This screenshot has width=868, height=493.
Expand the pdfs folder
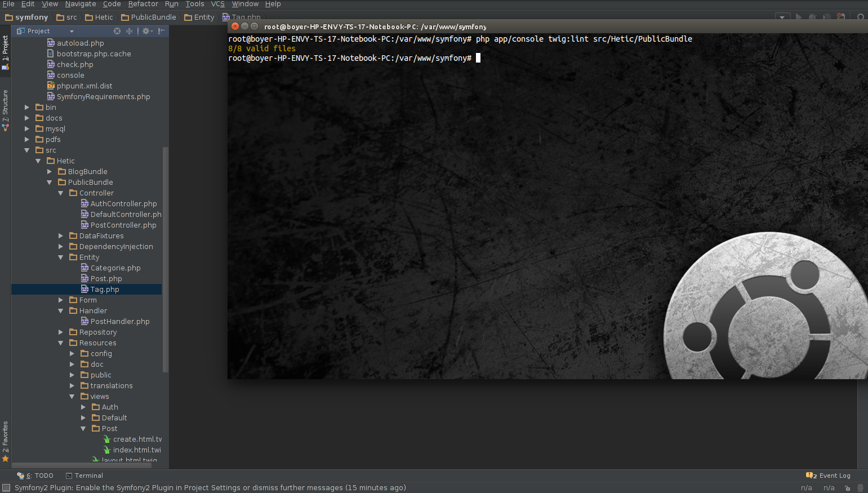click(x=26, y=139)
